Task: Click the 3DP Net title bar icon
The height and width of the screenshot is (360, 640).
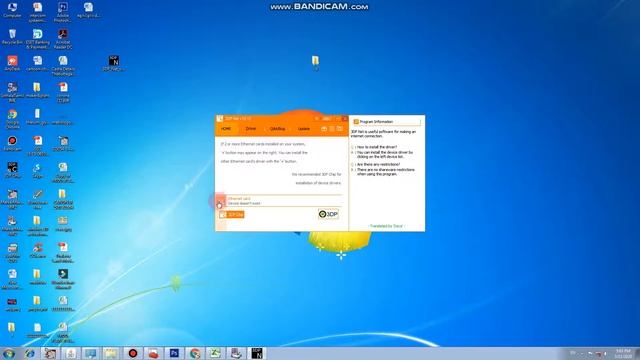Action: point(220,119)
